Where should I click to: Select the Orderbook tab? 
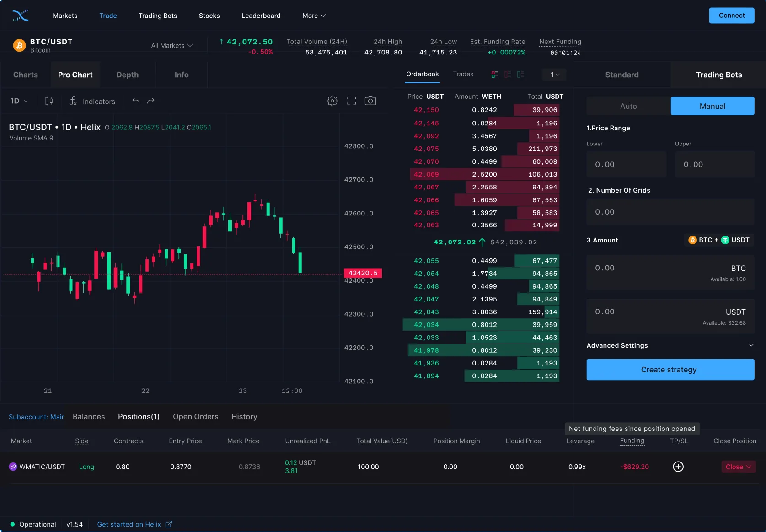point(423,74)
